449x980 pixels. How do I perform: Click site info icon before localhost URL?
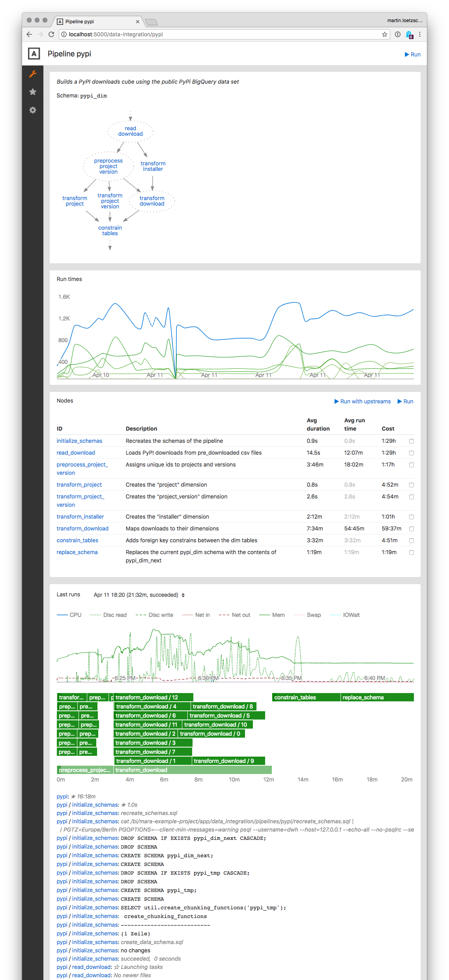[x=64, y=34]
